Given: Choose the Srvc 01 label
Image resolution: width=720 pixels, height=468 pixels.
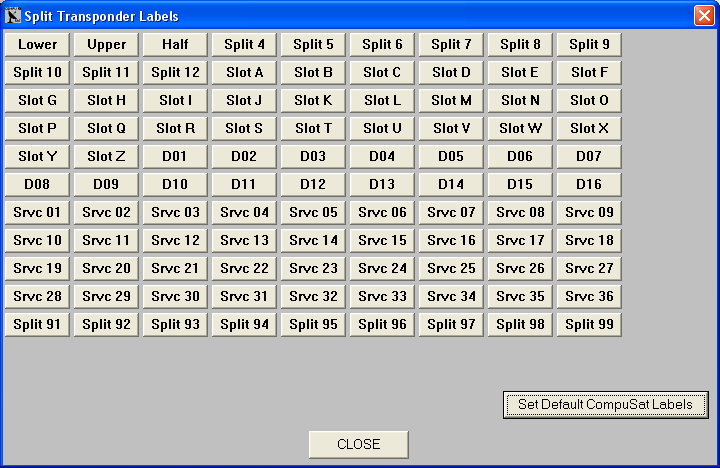Looking at the screenshot, I should pos(37,213).
